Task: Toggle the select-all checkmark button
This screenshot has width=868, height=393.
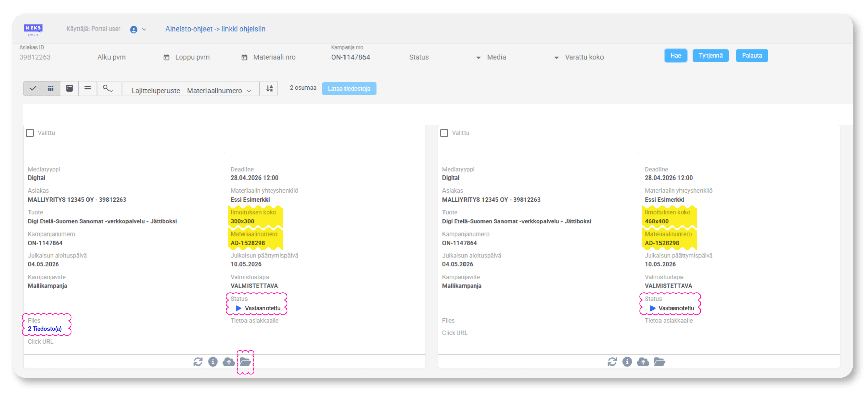Action: [x=33, y=89]
